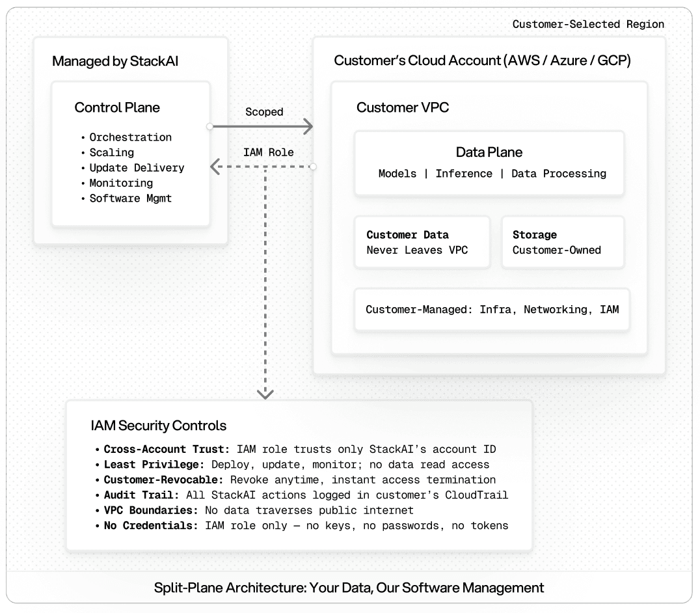The image size is (700, 613).
Task: Select the 'Never Leaves VPC' text
Action: click(x=417, y=250)
